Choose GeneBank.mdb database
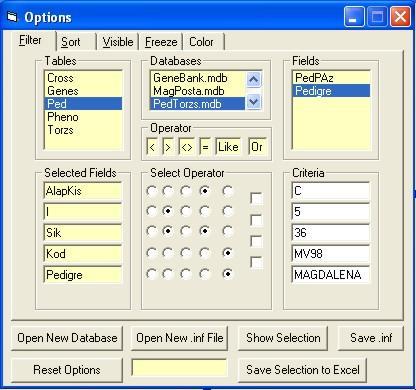The height and width of the screenshot is (390, 416). (198, 78)
